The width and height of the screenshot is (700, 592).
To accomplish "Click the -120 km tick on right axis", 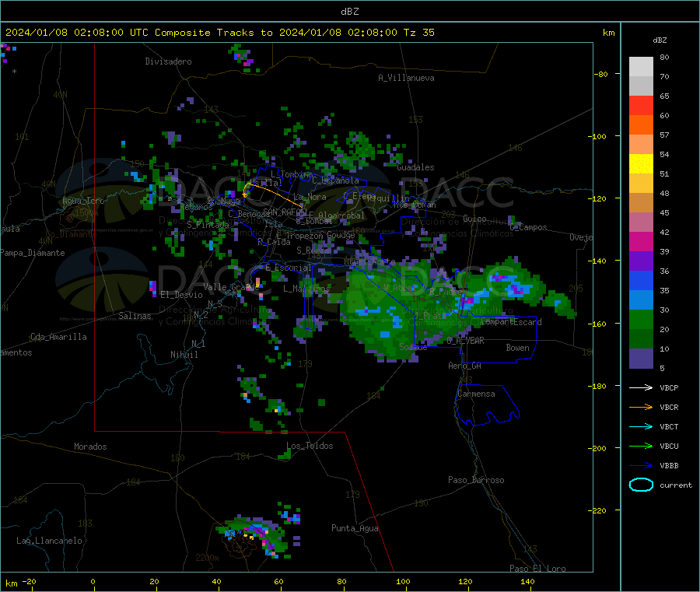I will [x=599, y=198].
